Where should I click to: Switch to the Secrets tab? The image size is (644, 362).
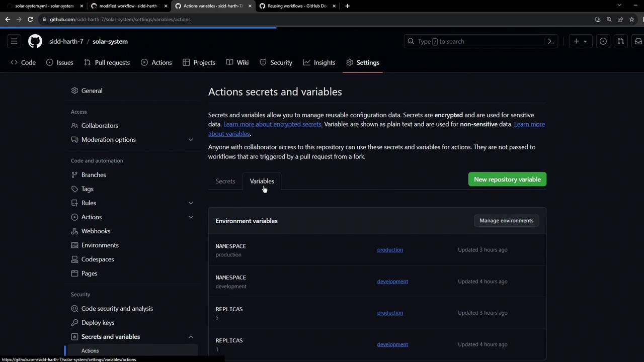[225, 181]
